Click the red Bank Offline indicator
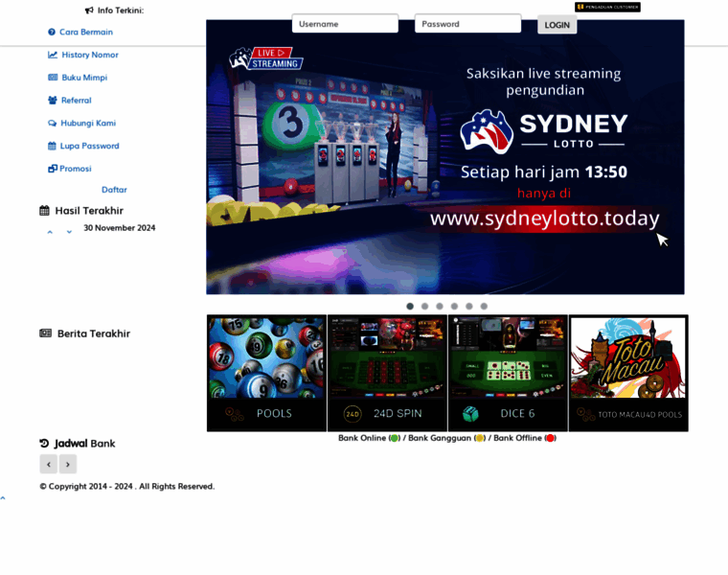Image resolution: width=728 pixels, height=575 pixels. click(550, 438)
